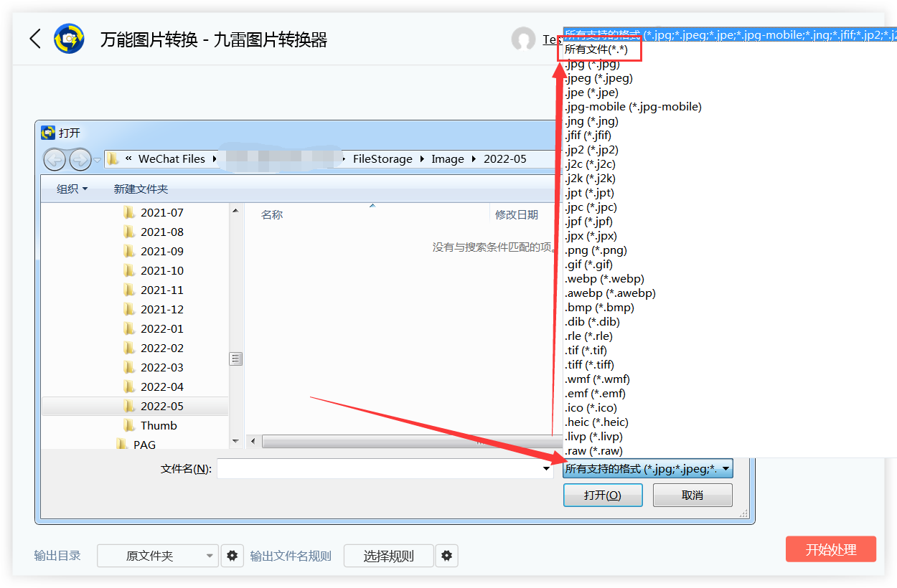
Task: Choose 所有文件(*.*) from the filter list
Action: (x=596, y=49)
